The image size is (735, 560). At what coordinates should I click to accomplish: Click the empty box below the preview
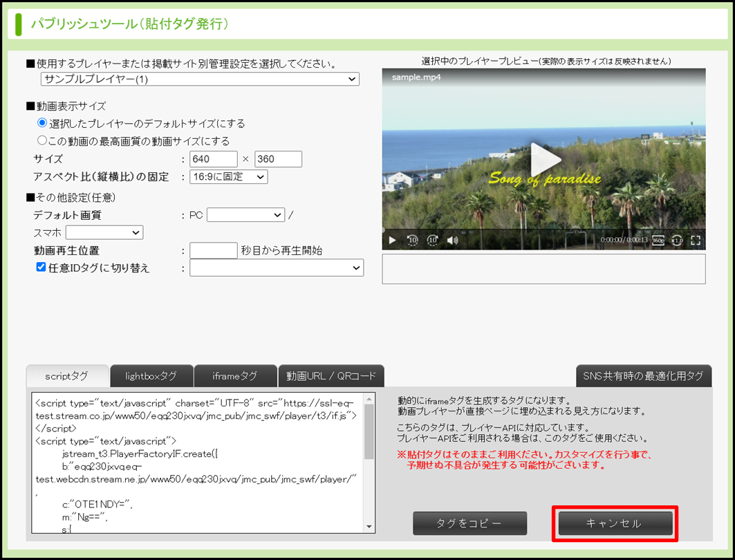tap(543, 269)
